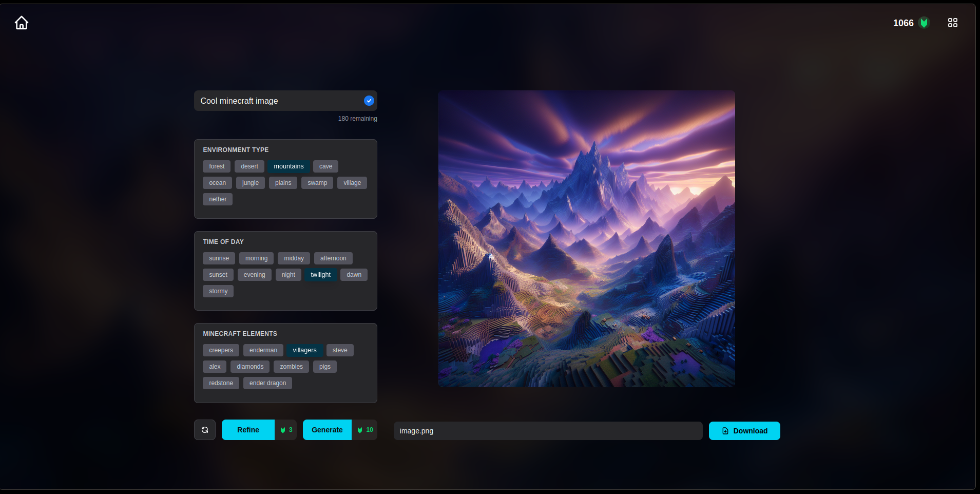
Task: Click the green credits shield icon
Action: [x=924, y=23]
